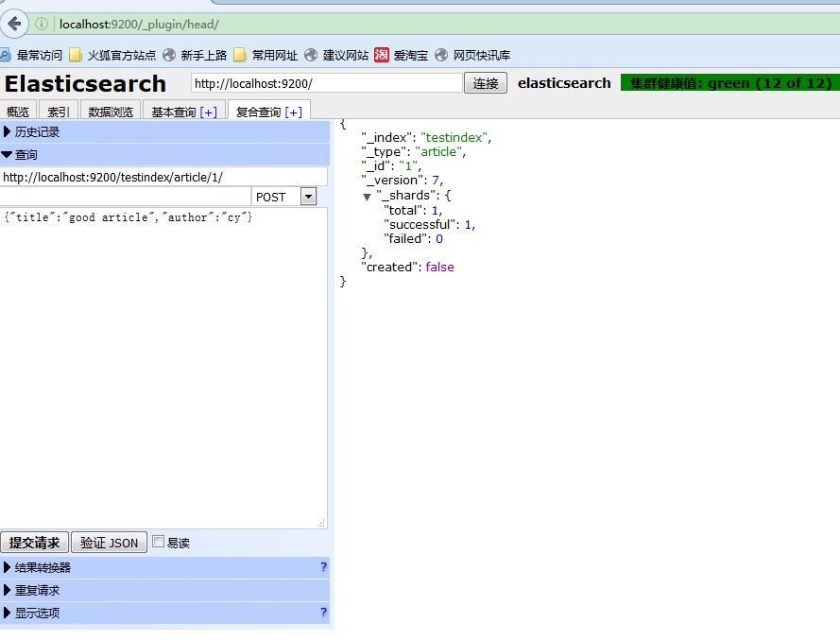Click the "testindex" value in result
This screenshot has height=640, width=840.
pos(454,138)
